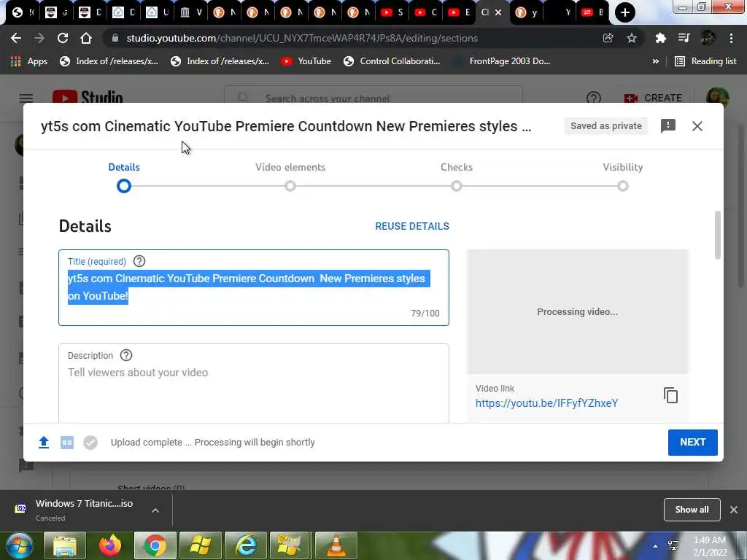Open the youtu.be video link

click(546, 403)
